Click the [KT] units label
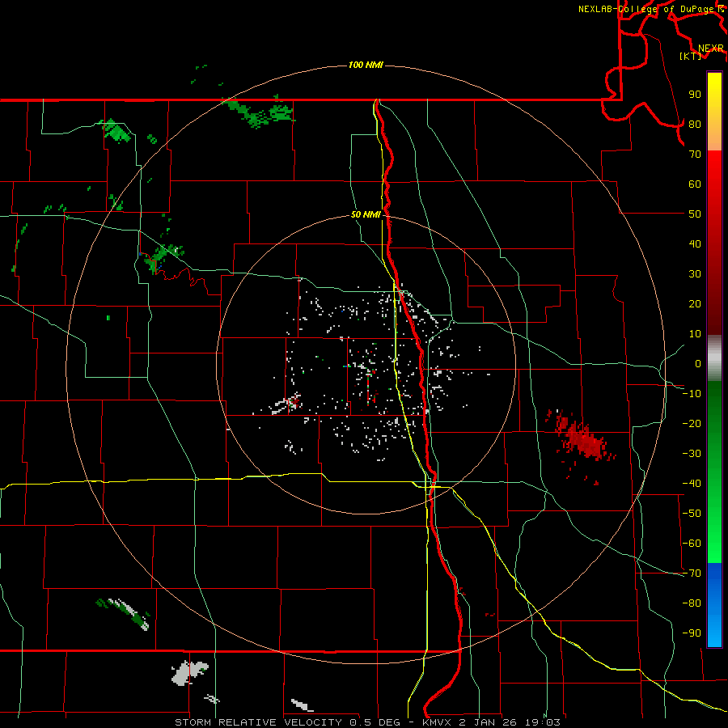This screenshot has height=728, width=728. [x=690, y=56]
